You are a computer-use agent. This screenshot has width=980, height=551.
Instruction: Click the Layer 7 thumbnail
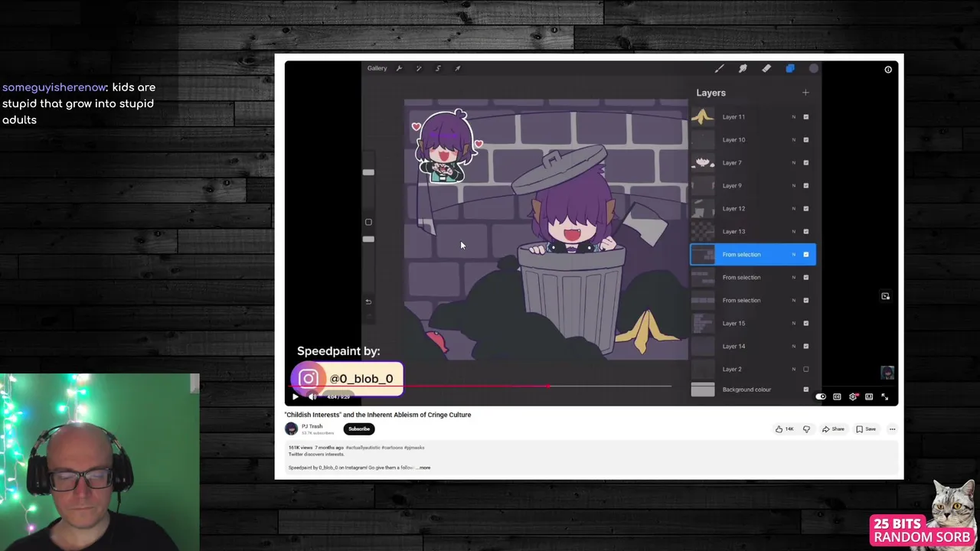point(703,163)
